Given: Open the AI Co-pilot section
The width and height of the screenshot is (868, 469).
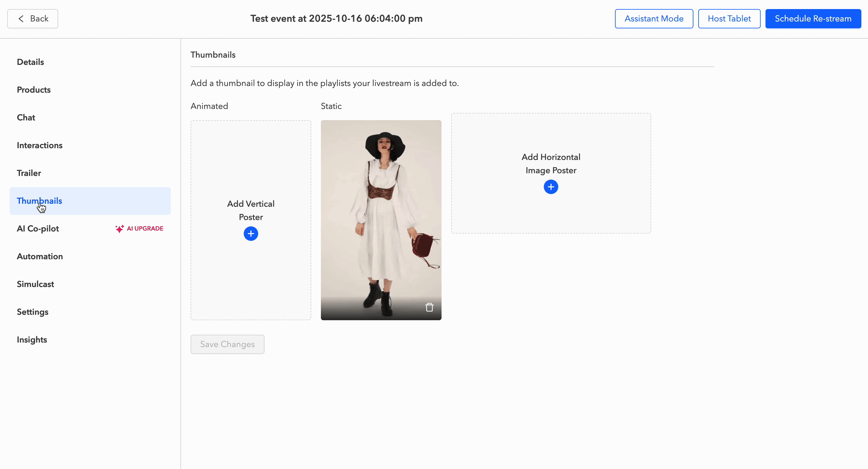Looking at the screenshot, I should coord(38,228).
